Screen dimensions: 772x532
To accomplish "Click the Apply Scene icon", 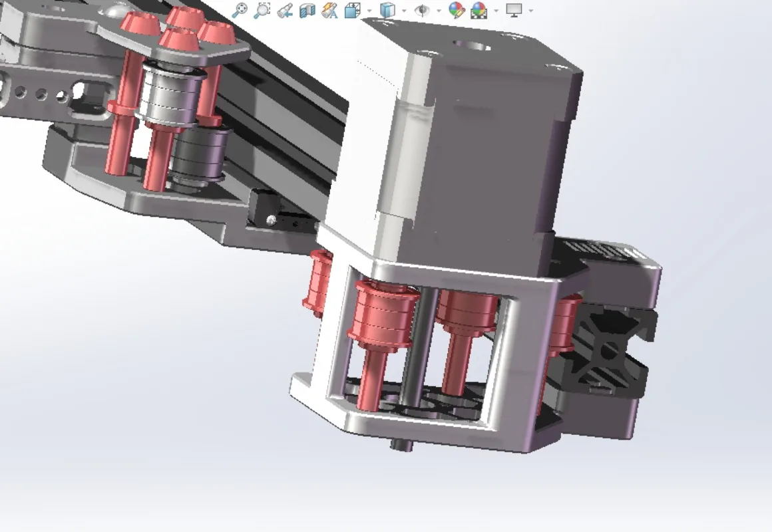I will [480, 11].
